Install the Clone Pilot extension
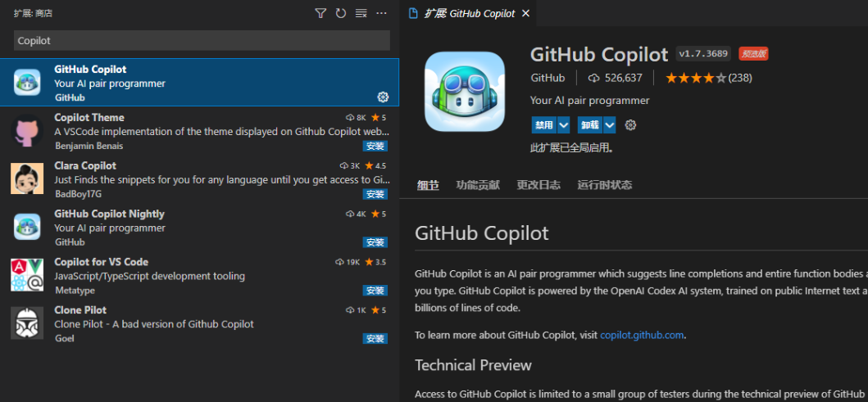 point(375,338)
